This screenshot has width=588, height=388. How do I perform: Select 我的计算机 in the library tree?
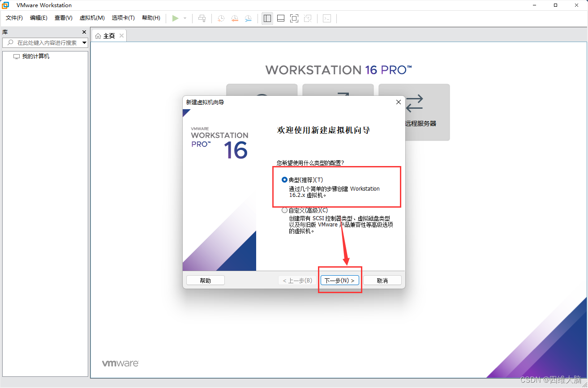pyautogui.click(x=36, y=56)
